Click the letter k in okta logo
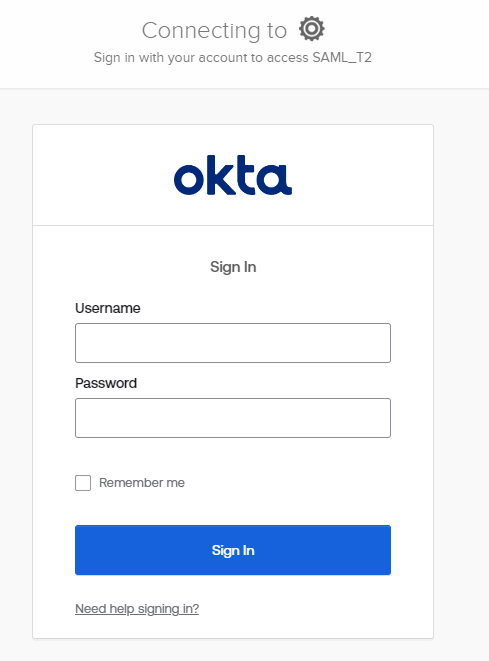This screenshot has width=489, height=661. (x=219, y=175)
